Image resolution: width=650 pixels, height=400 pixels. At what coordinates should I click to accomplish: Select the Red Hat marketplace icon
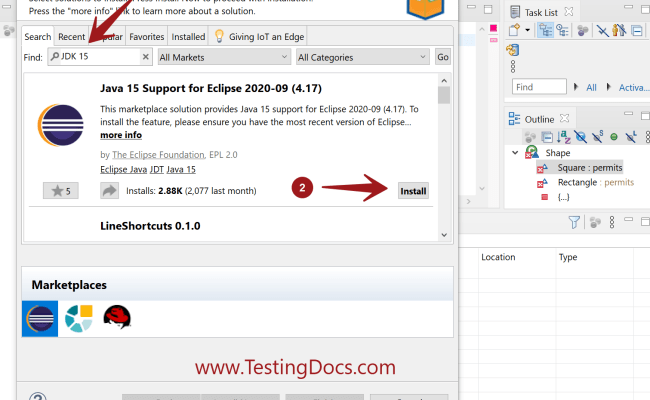coord(117,318)
